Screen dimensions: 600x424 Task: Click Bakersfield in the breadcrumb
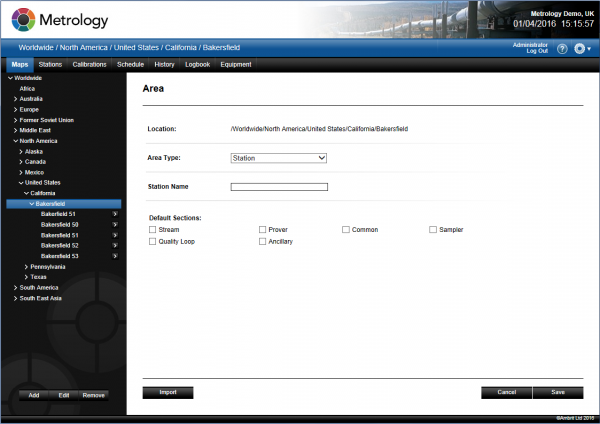(x=222, y=48)
